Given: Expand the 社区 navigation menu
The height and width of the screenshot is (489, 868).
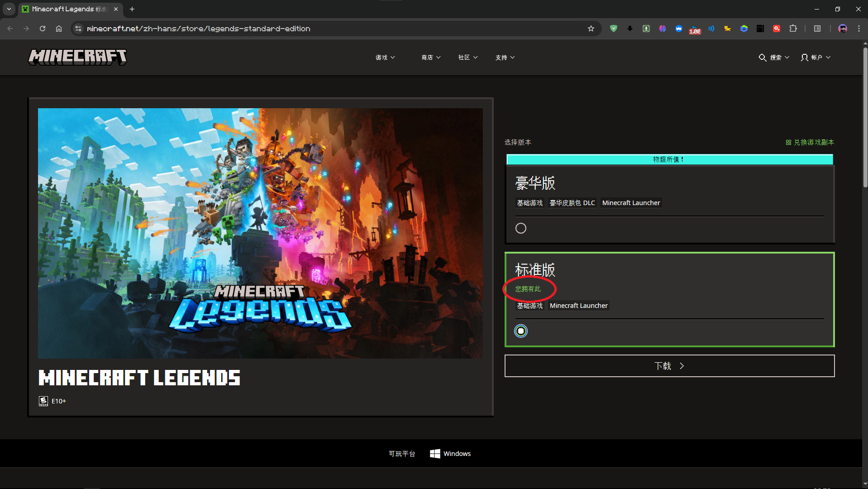Looking at the screenshot, I should pos(468,58).
